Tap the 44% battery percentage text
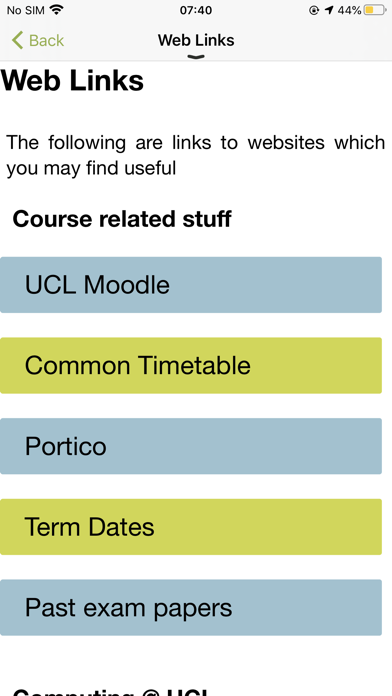392x696 pixels. pos(349,10)
